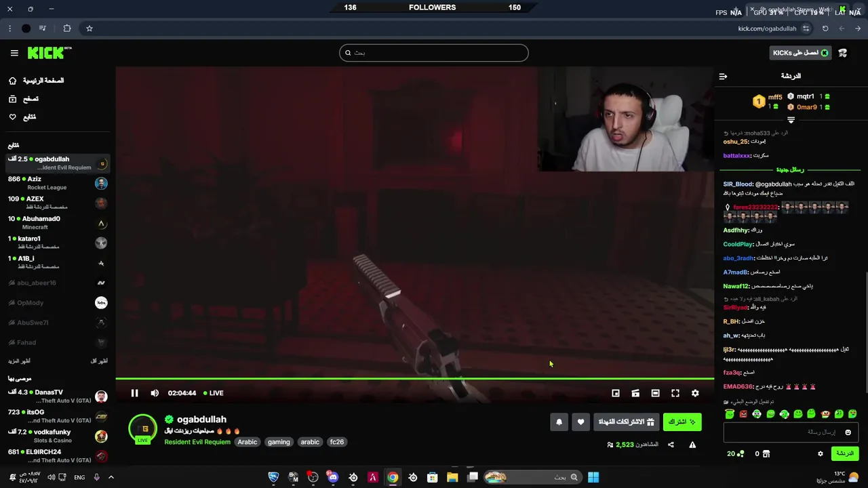Open AZEX channel in sidebar

click(58, 203)
